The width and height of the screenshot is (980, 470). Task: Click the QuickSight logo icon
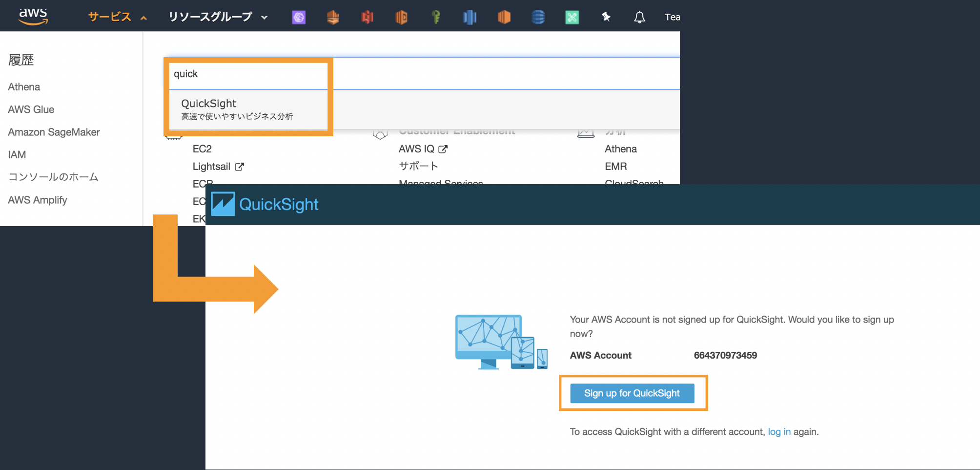pyautogui.click(x=223, y=204)
